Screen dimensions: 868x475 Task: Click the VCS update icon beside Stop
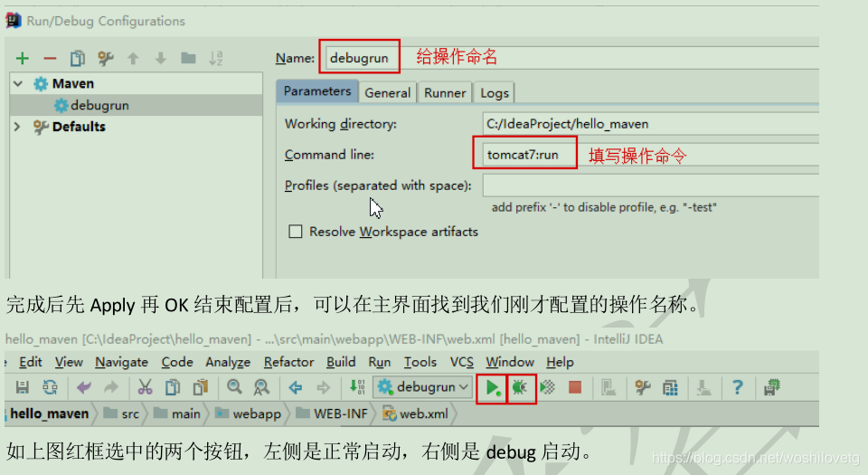pos(609,387)
